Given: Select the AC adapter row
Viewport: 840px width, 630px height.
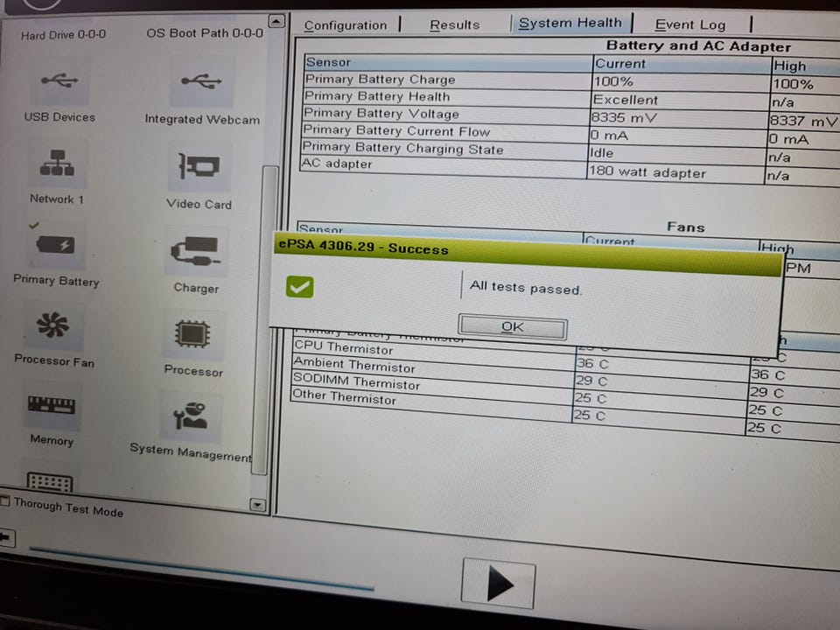Looking at the screenshot, I should point(571,169).
